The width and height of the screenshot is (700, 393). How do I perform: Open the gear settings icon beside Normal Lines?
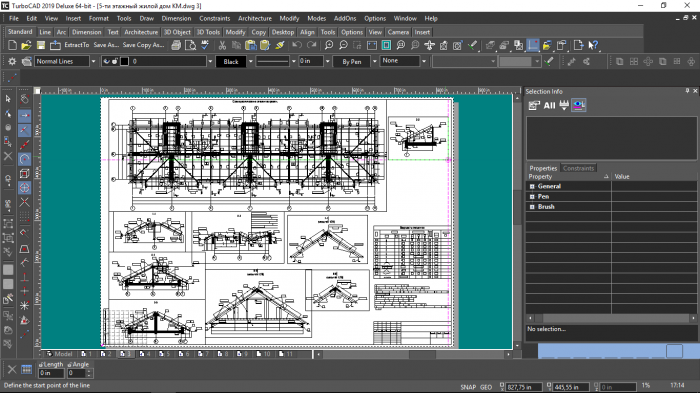[12, 61]
